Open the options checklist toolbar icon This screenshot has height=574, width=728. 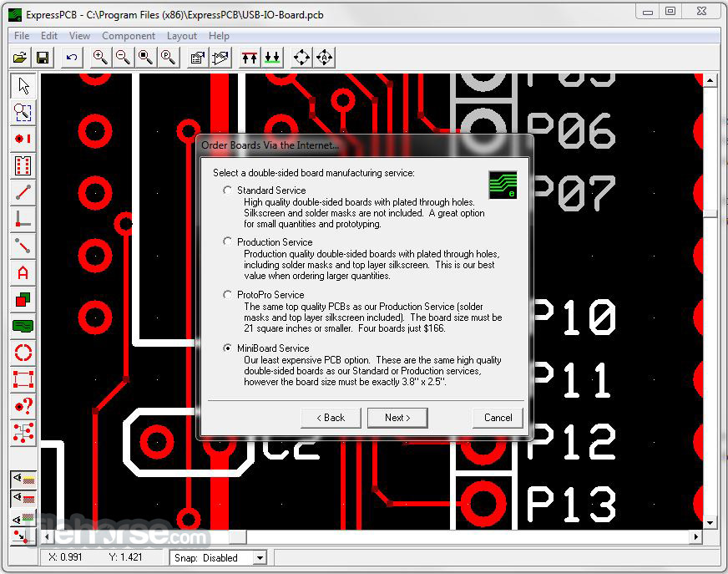(x=198, y=58)
